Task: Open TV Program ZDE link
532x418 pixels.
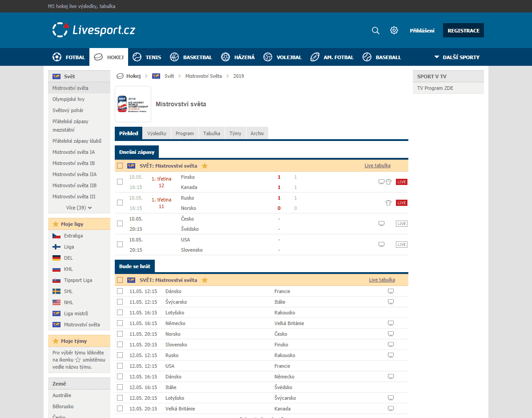Action: point(435,88)
